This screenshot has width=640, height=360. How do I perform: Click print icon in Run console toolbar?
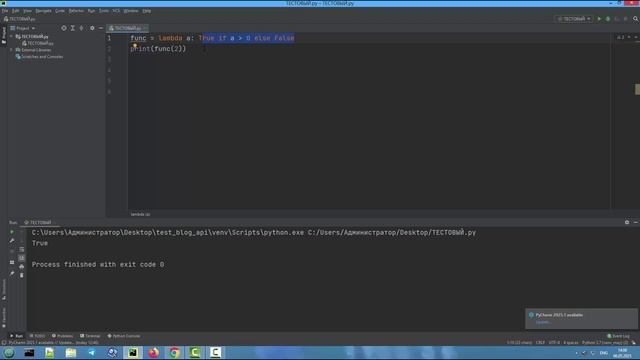pyautogui.click(x=22, y=267)
